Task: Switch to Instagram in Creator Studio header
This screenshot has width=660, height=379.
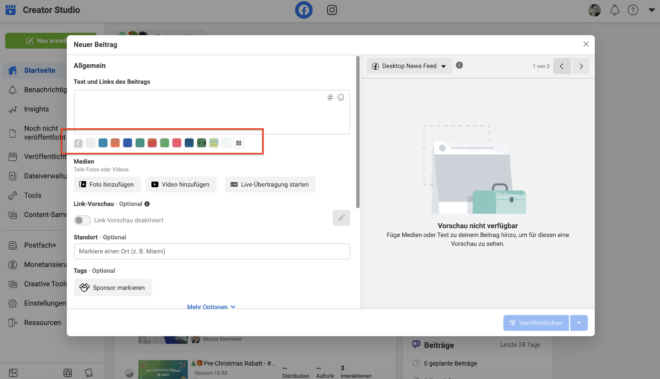Action: [332, 10]
